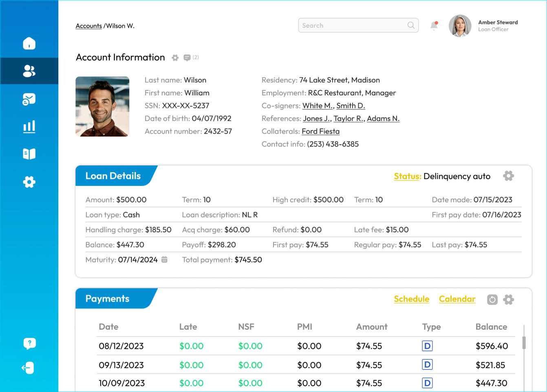Open the reports bar chart icon

pos(29,126)
